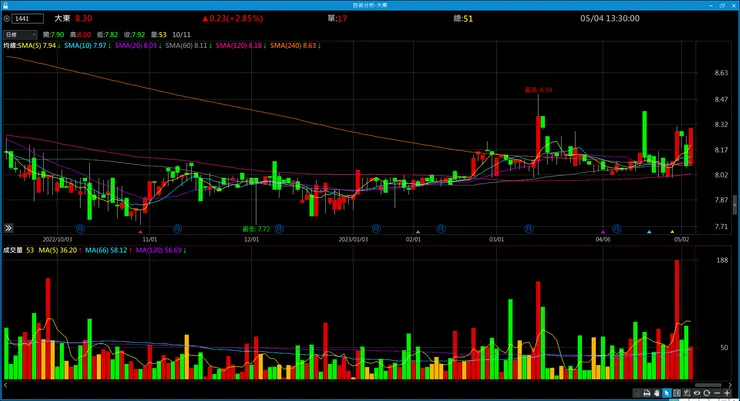This screenshot has width=740, height=401.
Task: Click the 8.63 price axis label
Action: tap(721, 73)
